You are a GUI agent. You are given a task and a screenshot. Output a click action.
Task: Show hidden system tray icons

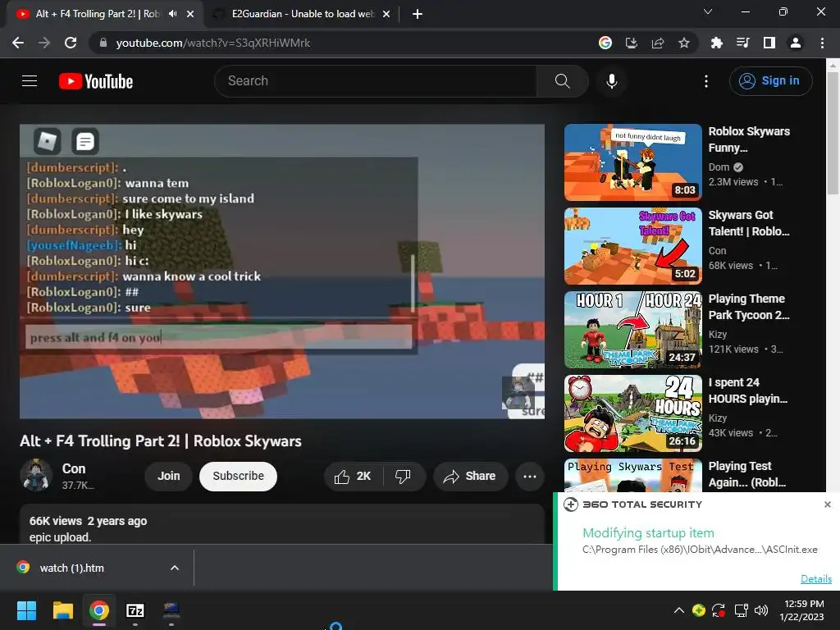[678, 610]
